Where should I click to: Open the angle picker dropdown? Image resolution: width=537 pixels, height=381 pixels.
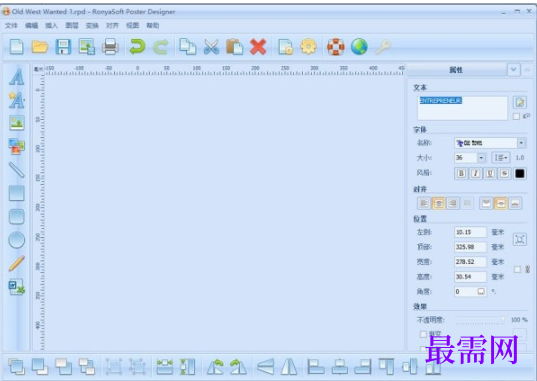pyautogui.click(x=481, y=292)
